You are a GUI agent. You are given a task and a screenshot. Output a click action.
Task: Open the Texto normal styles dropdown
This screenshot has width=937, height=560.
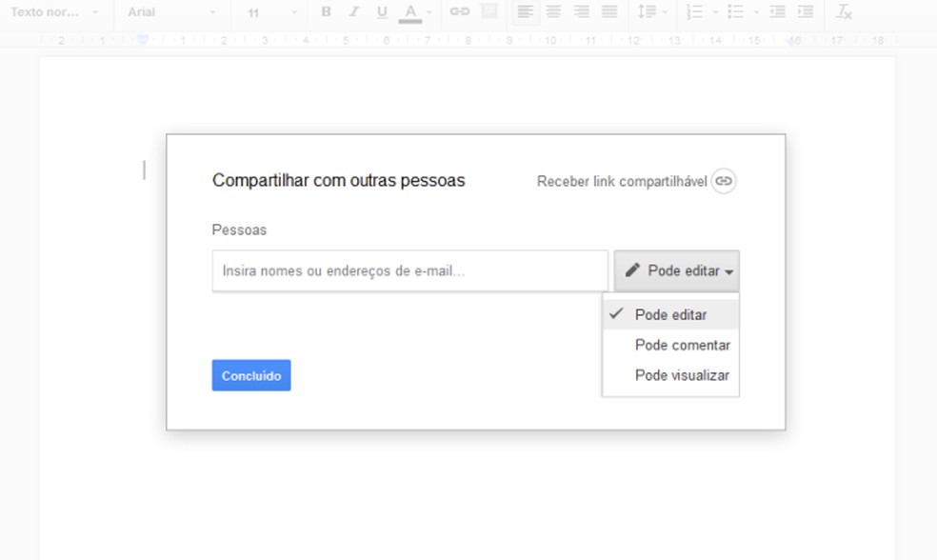(x=52, y=12)
